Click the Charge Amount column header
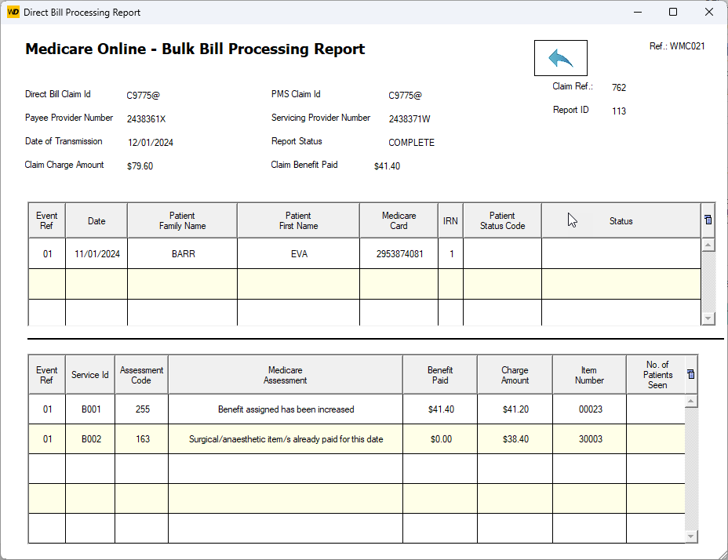 pyautogui.click(x=515, y=375)
